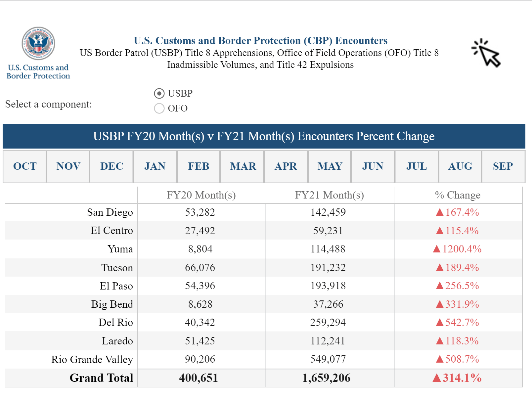The height and width of the screenshot is (399, 532).
Task: Select the OCT month button
Action: 25,166
